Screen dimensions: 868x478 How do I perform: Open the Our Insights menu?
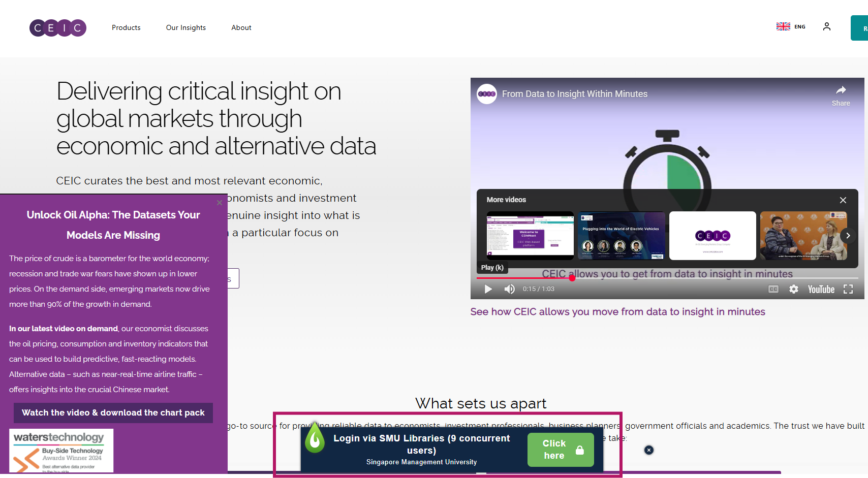tap(186, 27)
